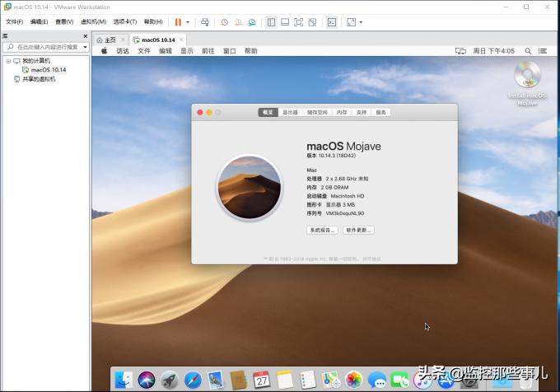Click the version text 10.14.3 (18D42)

click(x=337, y=156)
